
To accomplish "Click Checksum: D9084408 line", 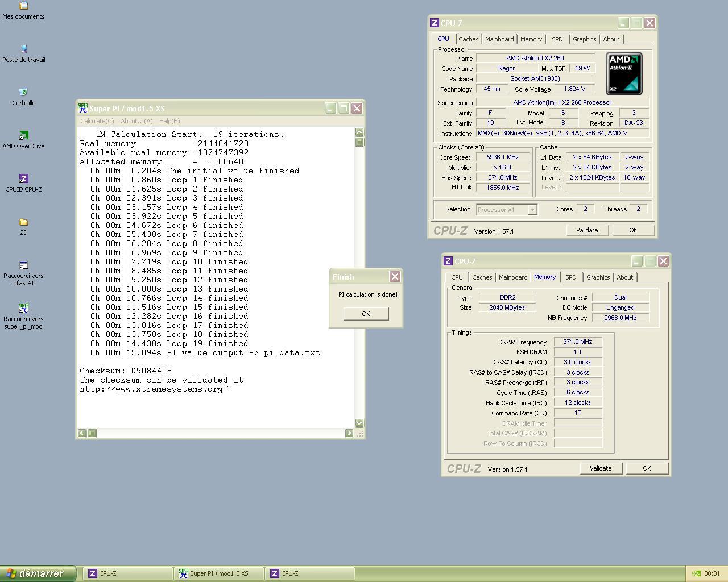I will coord(126,371).
